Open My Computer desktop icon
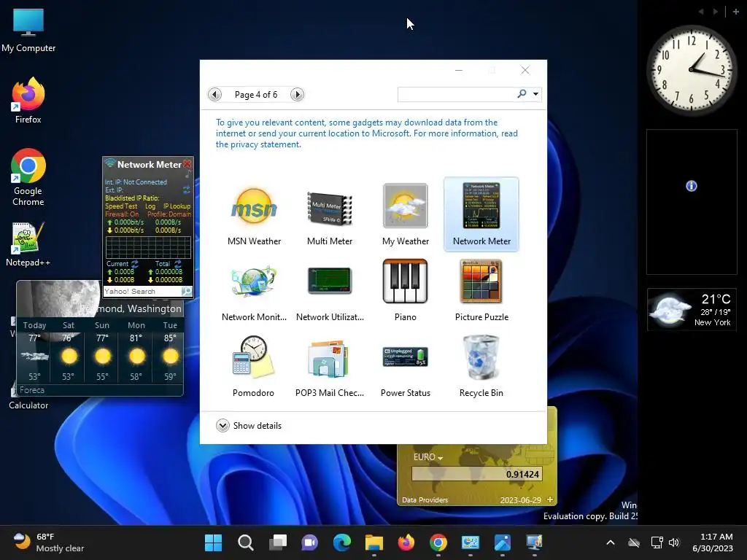The image size is (747, 560). [28, 31]
